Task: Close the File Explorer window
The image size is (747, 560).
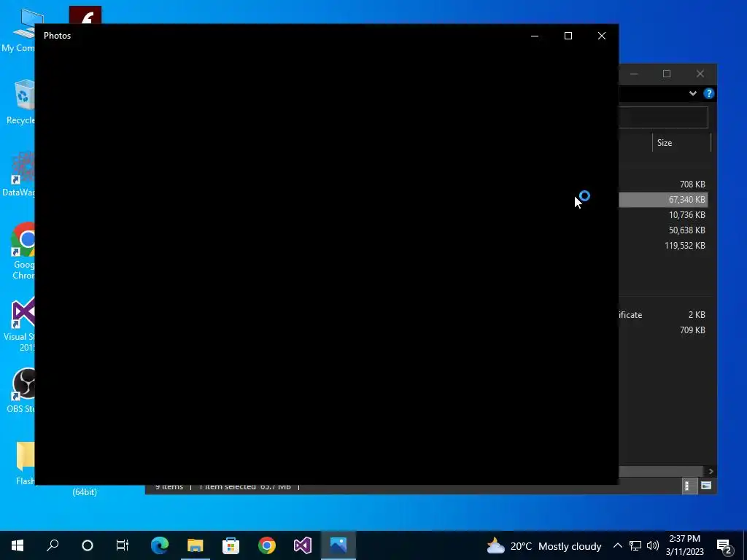Action: pos(700,74)
